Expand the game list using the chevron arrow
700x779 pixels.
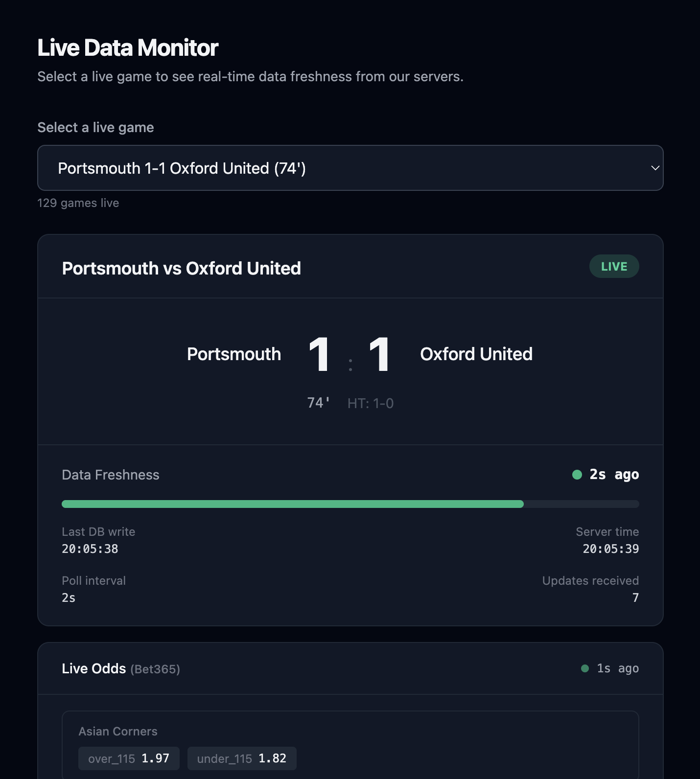[654, 168]
